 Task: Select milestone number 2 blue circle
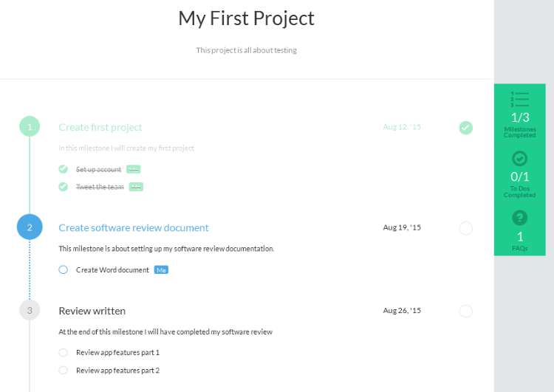30,227
